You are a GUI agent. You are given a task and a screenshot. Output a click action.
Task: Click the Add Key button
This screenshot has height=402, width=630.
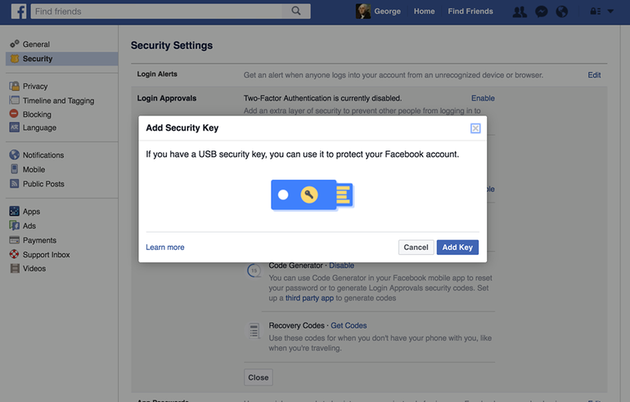(458, 247)
